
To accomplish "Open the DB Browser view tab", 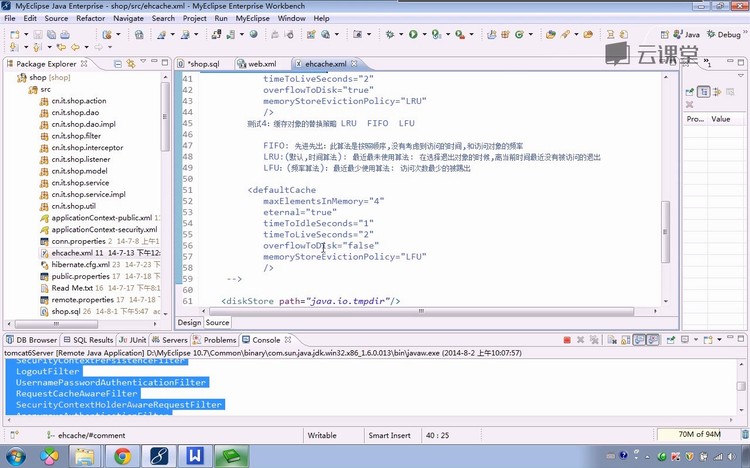I will tap(32, 340).
